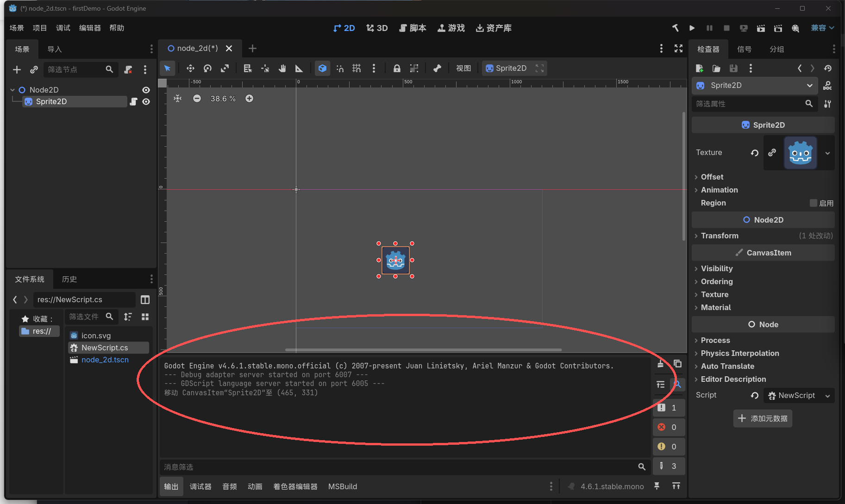Attach script icon in scene panel
Image resolution: width=845 pixels, height=504 pixels.
click(128, 69)
